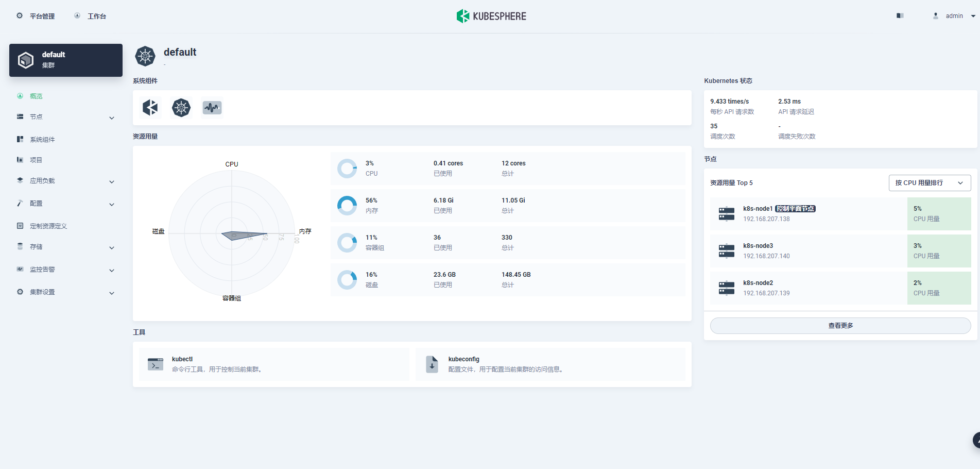Click the 项目 sidebar icon
Viewport: 980px width, 469px height.
(20, 160)
